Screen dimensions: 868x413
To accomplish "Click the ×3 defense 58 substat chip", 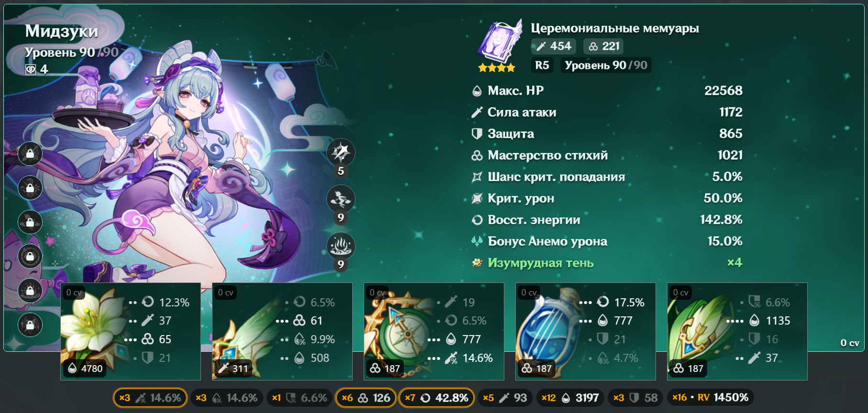I will tap(635, 398).
